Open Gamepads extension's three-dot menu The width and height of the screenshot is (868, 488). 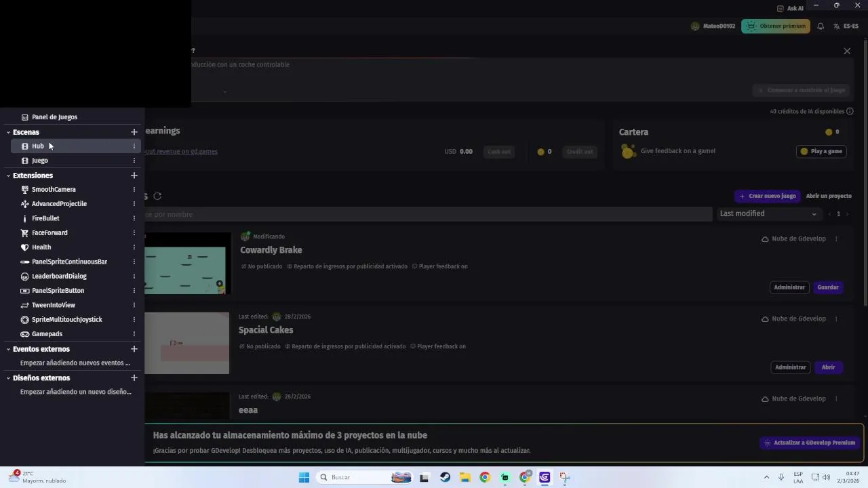(134, 334)
